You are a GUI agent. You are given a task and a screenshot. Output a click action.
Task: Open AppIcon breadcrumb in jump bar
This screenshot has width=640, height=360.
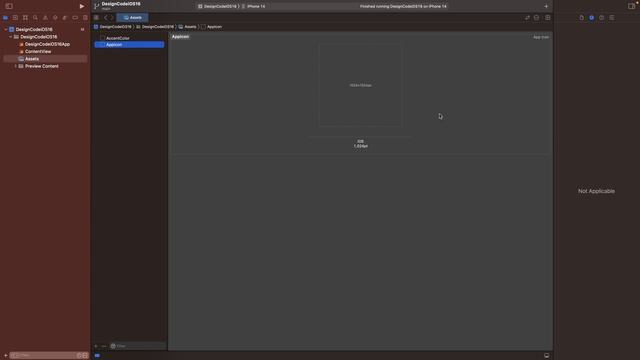point(211,27)
